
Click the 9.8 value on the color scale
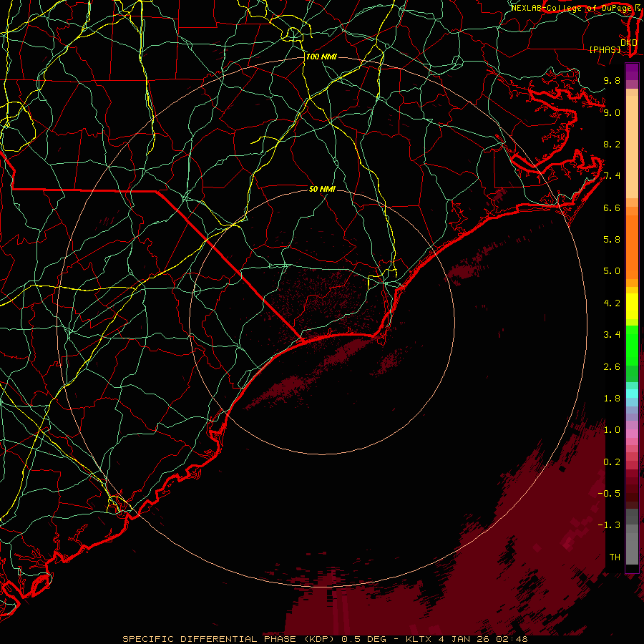coord(612,81)
